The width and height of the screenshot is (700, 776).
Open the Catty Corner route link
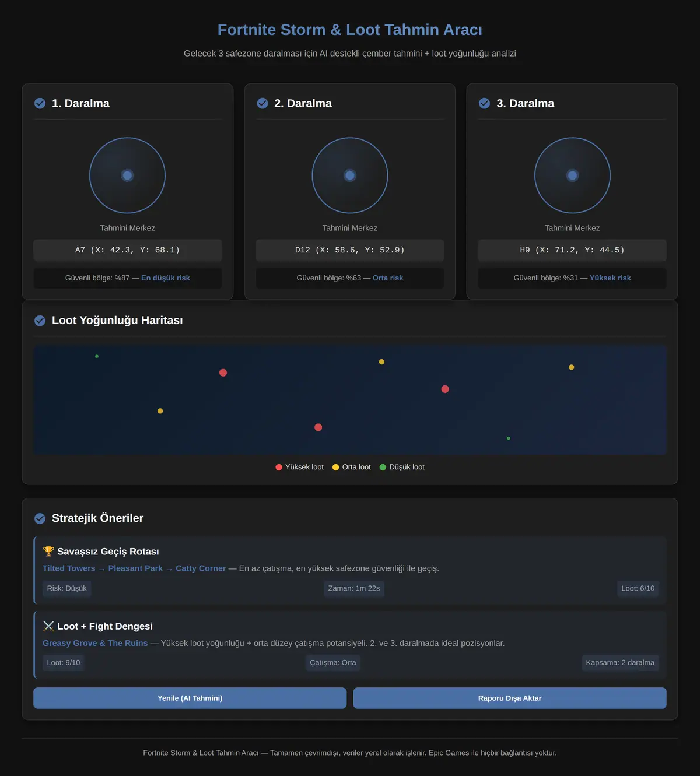(201, 568)
